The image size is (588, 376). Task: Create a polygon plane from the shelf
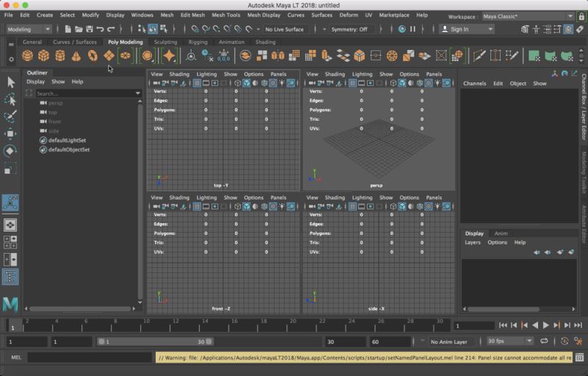tap(109, 56)
